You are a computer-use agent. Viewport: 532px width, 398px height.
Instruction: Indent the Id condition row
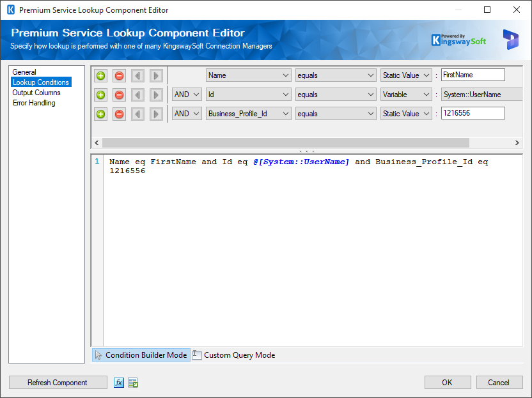[156, 95]
